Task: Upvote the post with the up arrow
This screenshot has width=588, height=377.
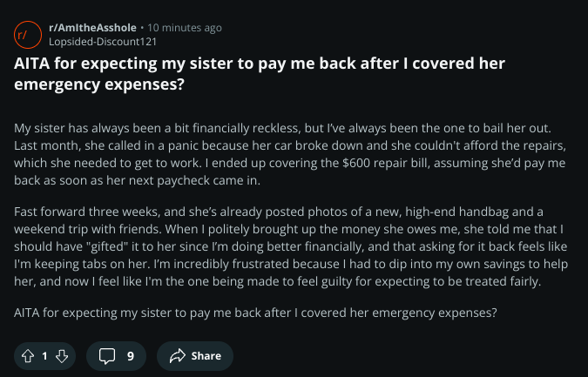Action: 28,355
